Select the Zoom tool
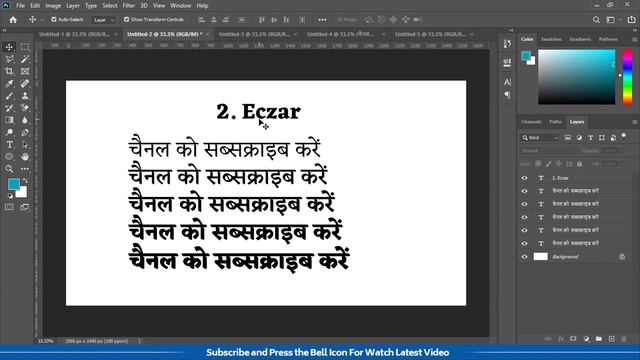This screenshot has width=640, height=360. point(9,169)
